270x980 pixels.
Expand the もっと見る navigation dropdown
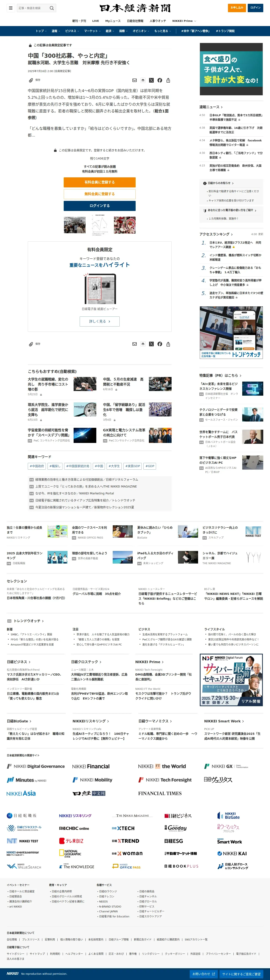click(163, 31)
